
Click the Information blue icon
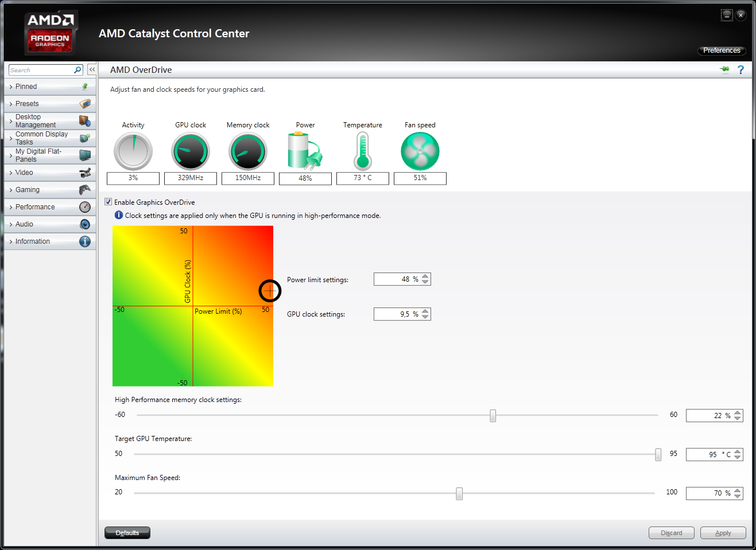tap(85, 241)
